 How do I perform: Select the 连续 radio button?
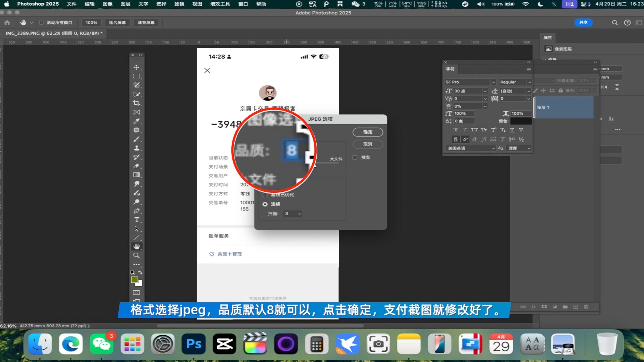pos(265,204)
